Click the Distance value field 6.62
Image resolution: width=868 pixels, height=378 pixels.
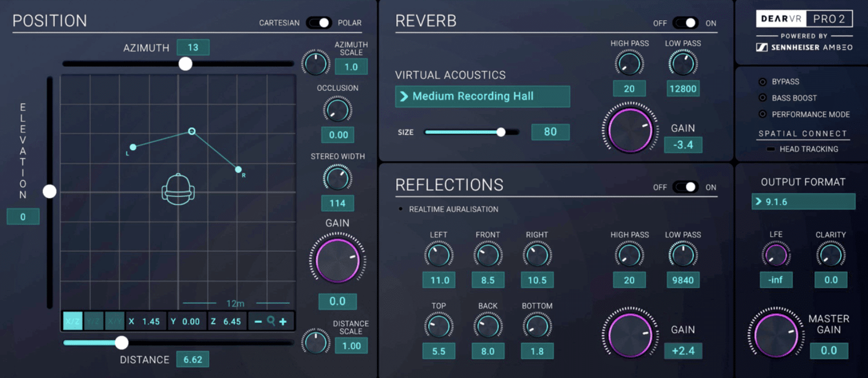point(193,359)
